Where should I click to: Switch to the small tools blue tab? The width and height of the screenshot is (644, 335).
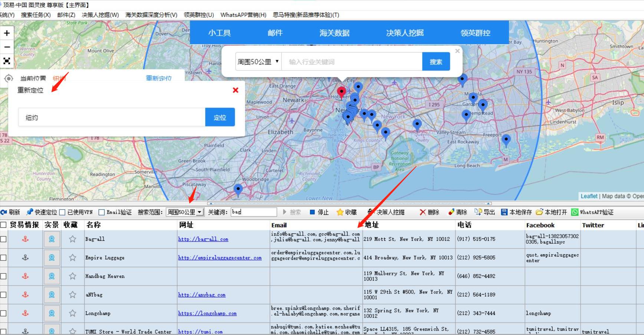[x=219, y=33]
